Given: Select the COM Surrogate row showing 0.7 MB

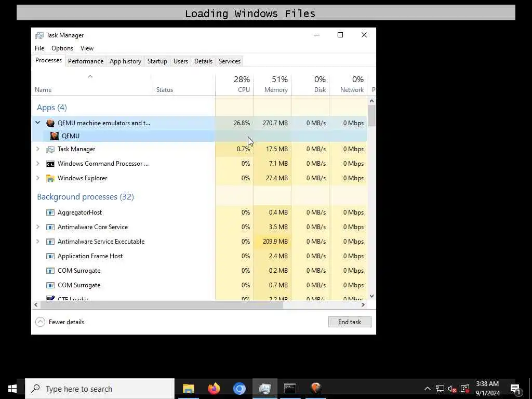Looking at the screenshot, I should pos(199,285).
